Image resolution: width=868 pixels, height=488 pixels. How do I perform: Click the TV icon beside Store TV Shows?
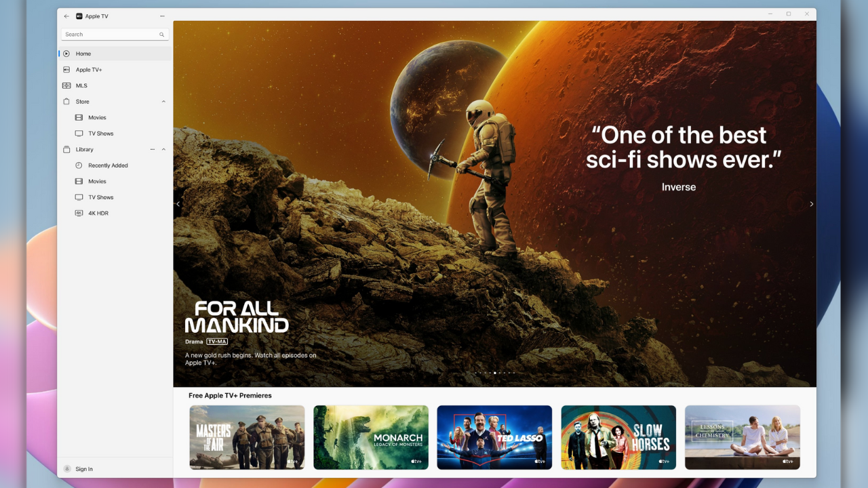click(x=79, y=134)
